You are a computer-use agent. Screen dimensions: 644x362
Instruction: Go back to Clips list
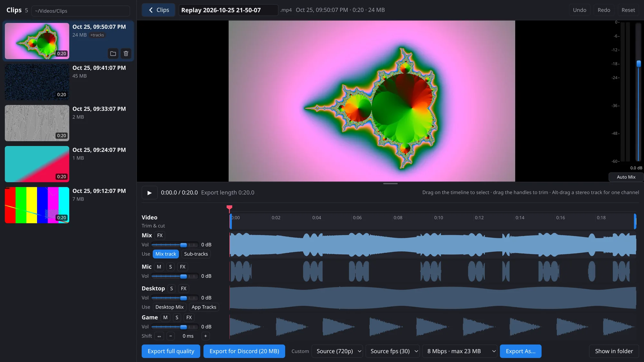159,10
